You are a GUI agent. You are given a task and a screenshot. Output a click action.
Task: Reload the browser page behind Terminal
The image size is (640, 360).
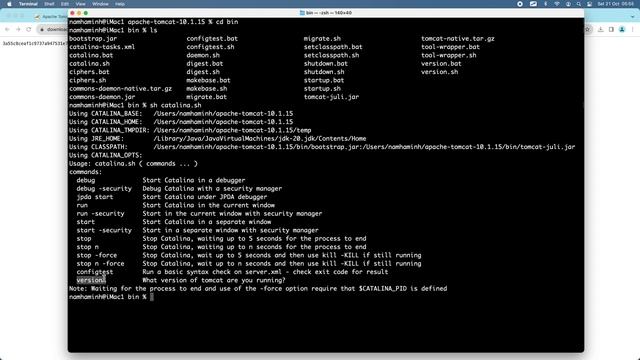click(29, 29)
